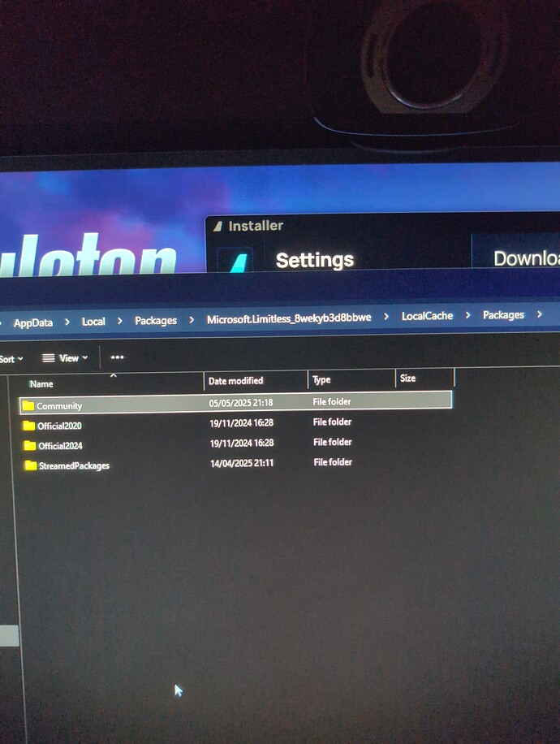Click the Type column header
Screen dimensions: 560x744
321,379
